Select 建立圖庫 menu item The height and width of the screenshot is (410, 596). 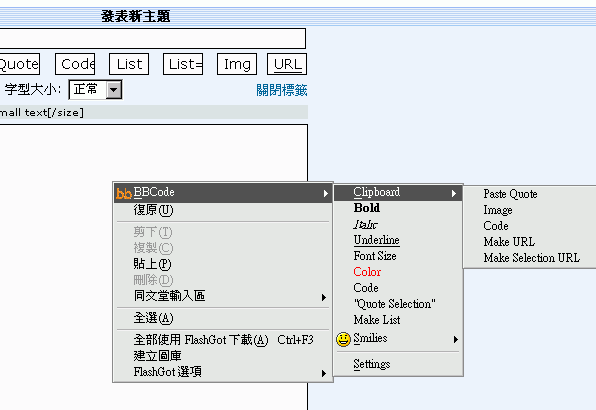(x=223, y=356)
